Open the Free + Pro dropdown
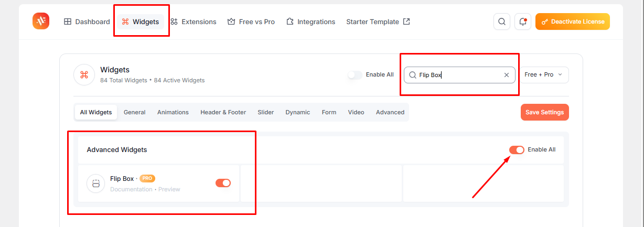The width and height of the screenshot is (644, 227). point(544,75)
